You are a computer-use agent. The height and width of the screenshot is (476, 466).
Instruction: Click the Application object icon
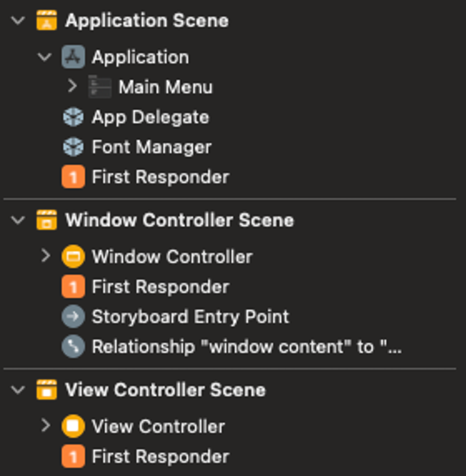click(x=73, y=57)
